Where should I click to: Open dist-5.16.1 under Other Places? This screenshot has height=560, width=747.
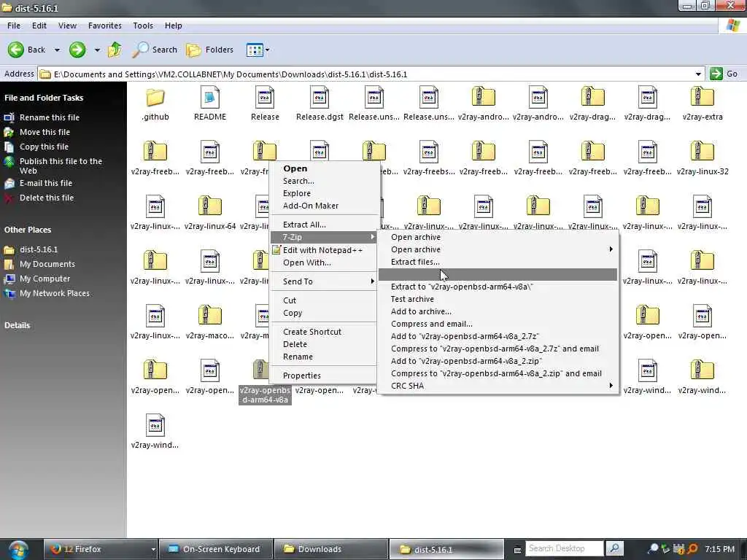point(38,249)
